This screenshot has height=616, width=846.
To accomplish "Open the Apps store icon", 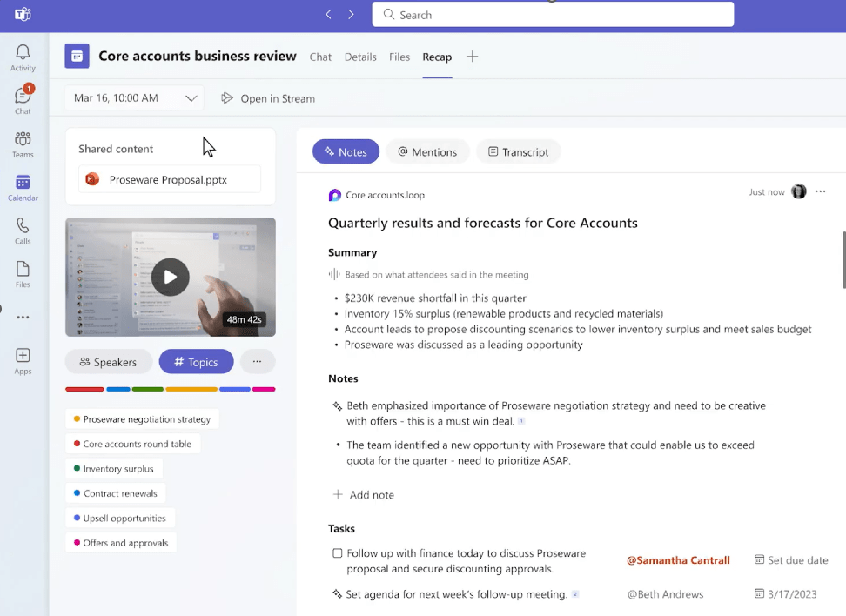I will click(23, 359).
